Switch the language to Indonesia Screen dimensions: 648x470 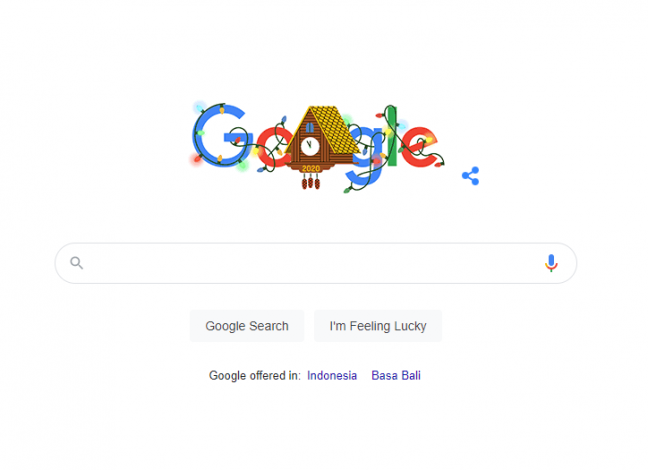click(x=332, y=375)
